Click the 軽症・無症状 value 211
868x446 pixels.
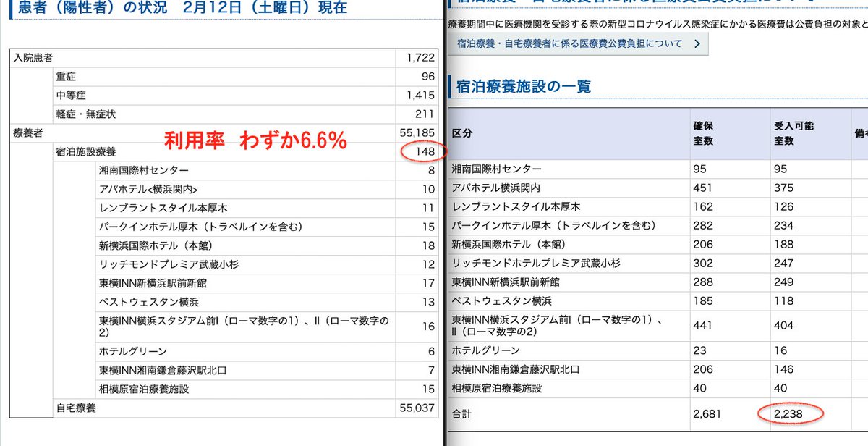425,114
